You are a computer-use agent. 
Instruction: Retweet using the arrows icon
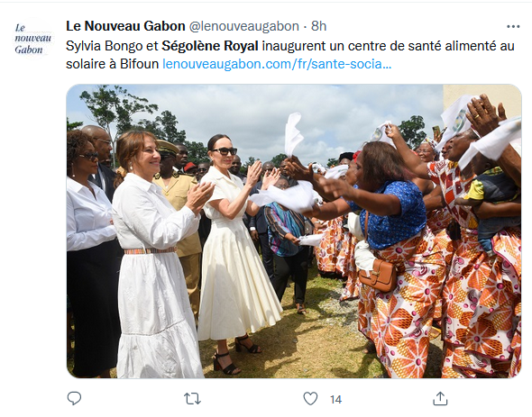pos(192,399)
